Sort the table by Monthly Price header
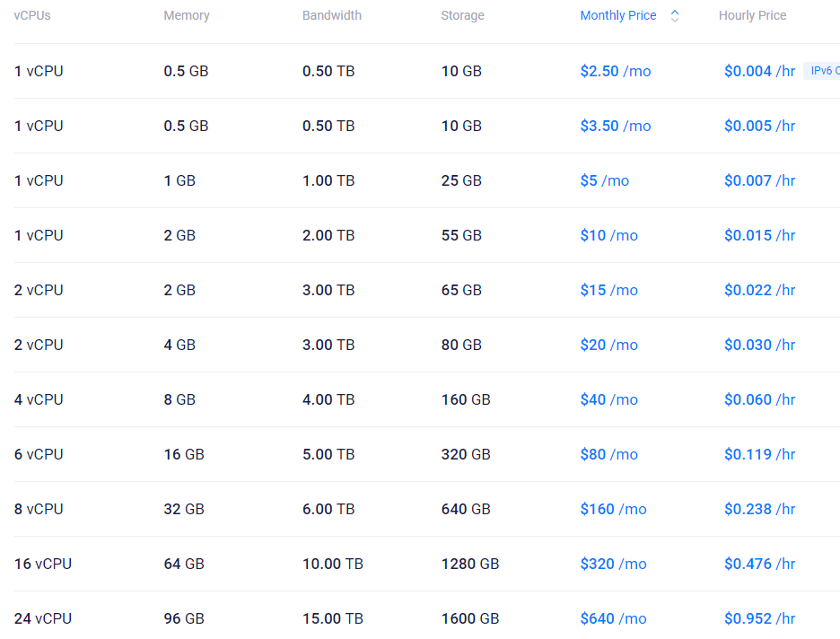Screen dimensions: 840x639 pos(618,16)
